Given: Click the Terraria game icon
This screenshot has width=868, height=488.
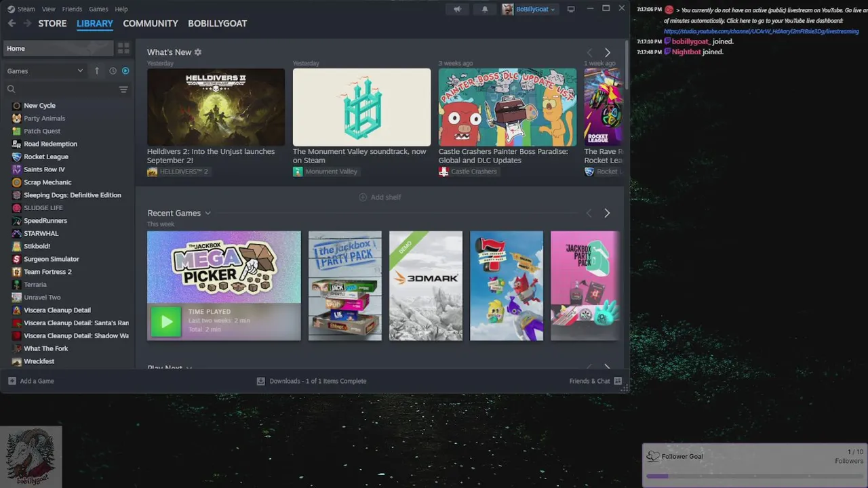Looking at the screenshot, I should tap(17, 285).
